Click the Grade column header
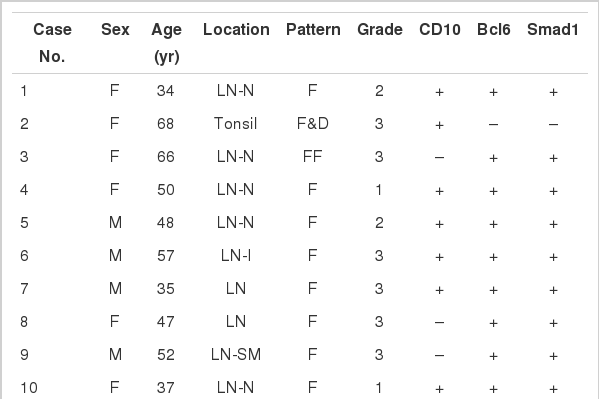Image resolution: width=599 pixels, height=399 pixels. 380,29
